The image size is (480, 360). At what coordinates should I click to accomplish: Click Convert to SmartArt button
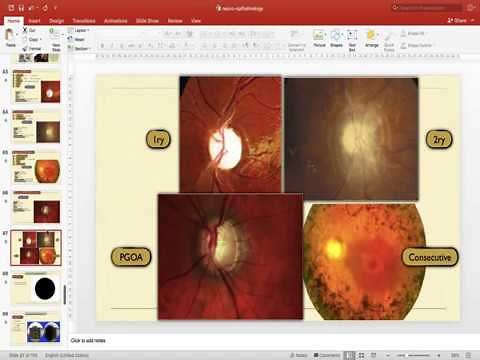pyautogui.click(x=296, y=40)
